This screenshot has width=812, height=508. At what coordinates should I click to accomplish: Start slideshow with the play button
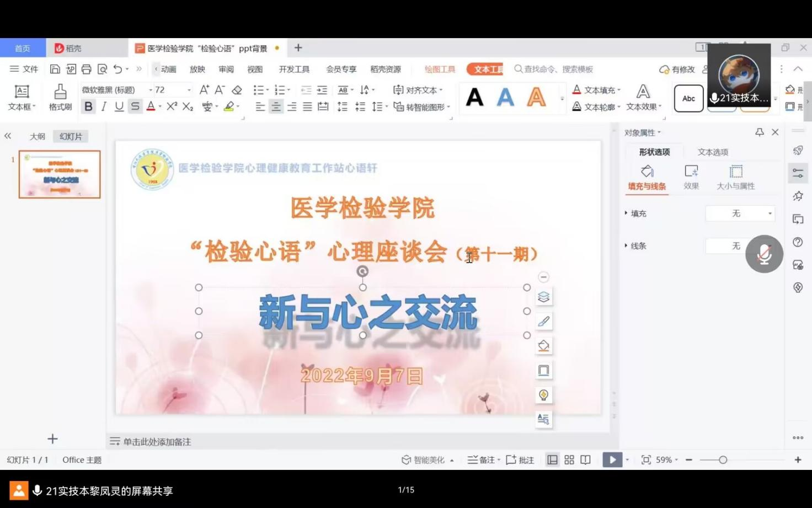(x=612, y=459)
